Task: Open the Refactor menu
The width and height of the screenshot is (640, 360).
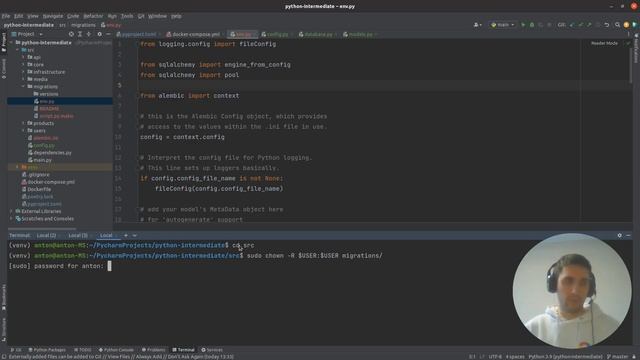Action: tap(93, 16)
